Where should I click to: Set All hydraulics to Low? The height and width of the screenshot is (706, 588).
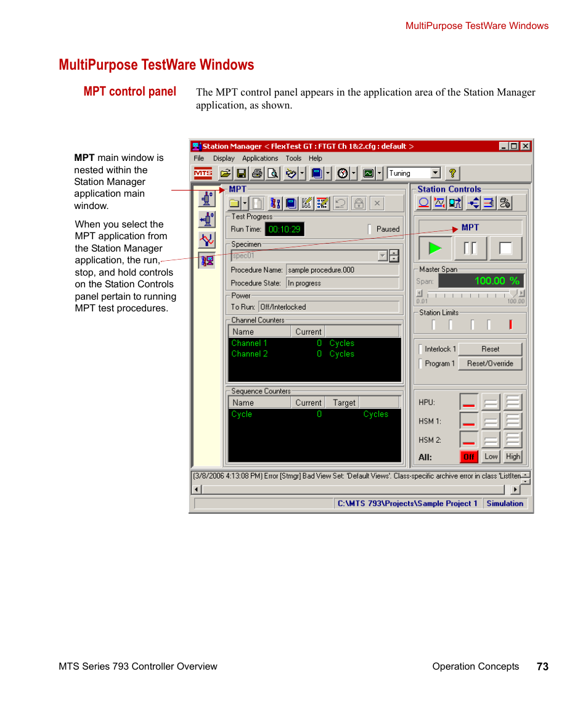491,456
